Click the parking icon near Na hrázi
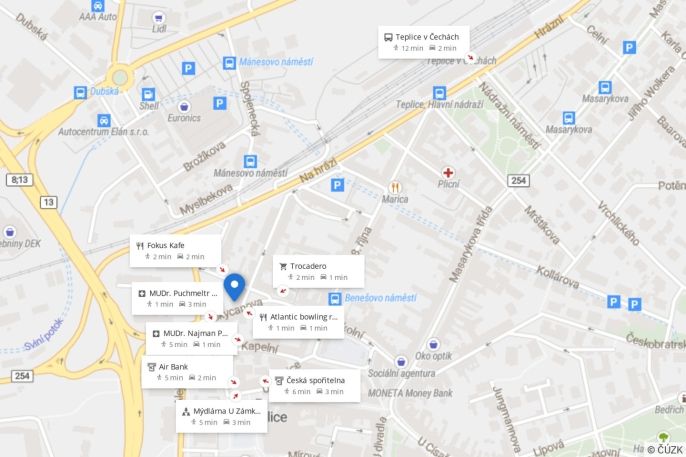This screenshot has width=686, height=457. pos(337,185)
